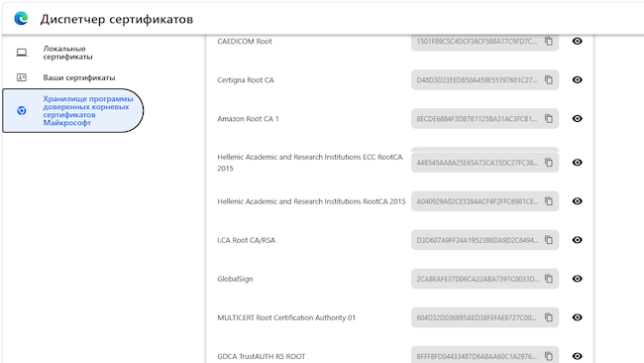
Task: View the GlobalSign certificate
Action: tap(577, 279)
